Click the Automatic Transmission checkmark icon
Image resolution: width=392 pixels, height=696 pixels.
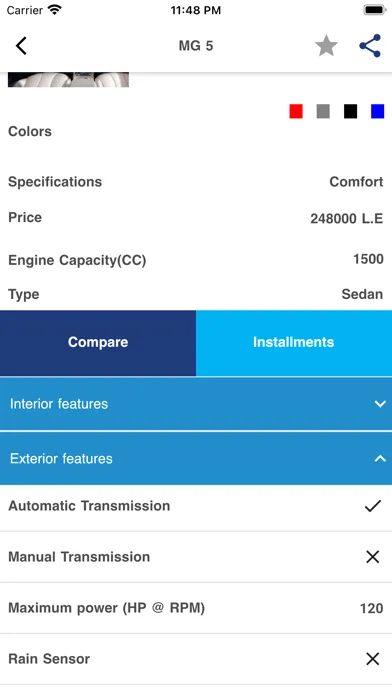click(372, 506)
